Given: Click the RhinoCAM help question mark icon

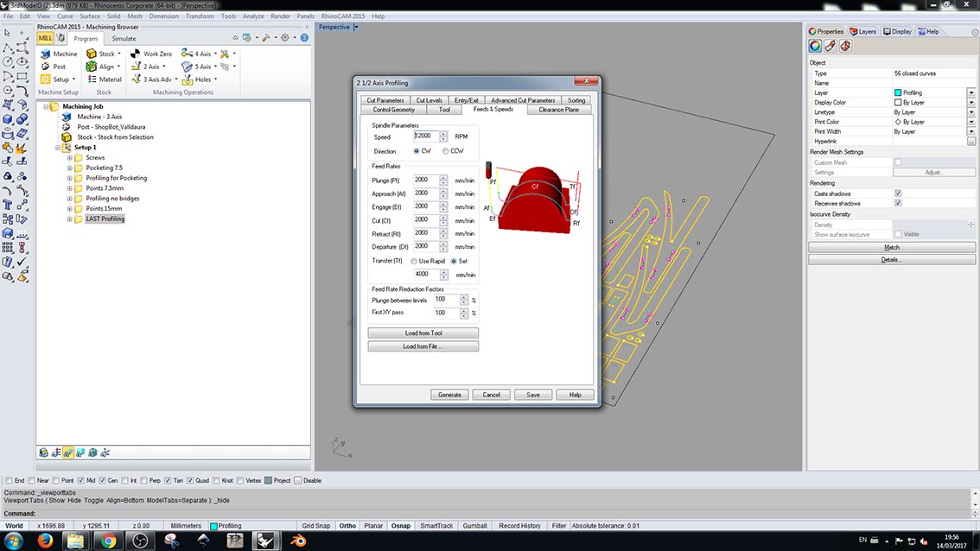Looking at the screenshot, I should [x=304, y=38].
